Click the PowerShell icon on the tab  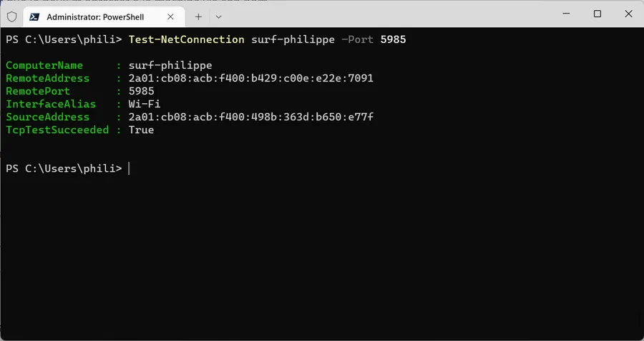point(34,17)
